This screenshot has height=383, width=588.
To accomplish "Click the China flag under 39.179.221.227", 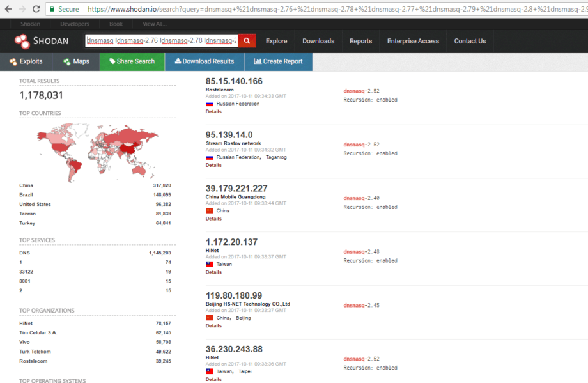I will [x=209, y=210].
